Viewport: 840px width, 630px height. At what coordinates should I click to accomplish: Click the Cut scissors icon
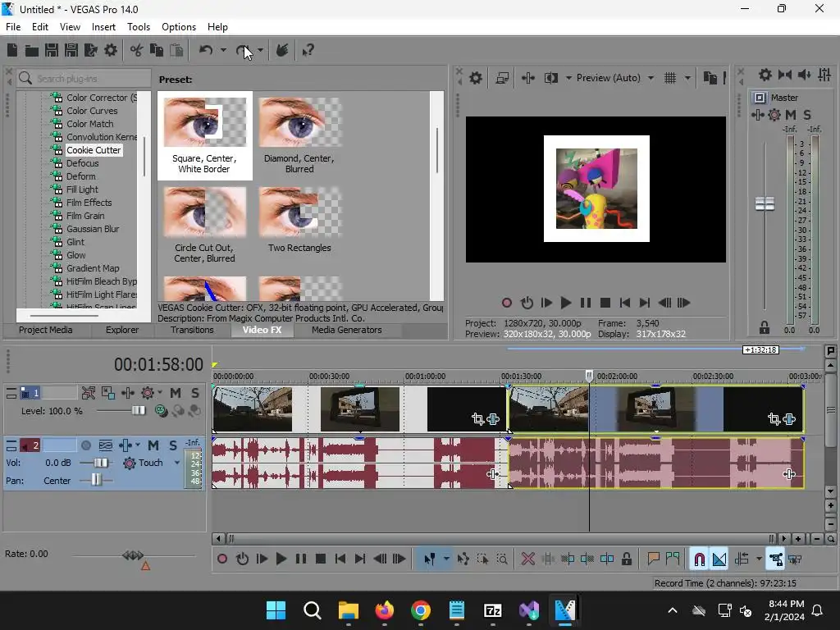click(x=137, y=50)
